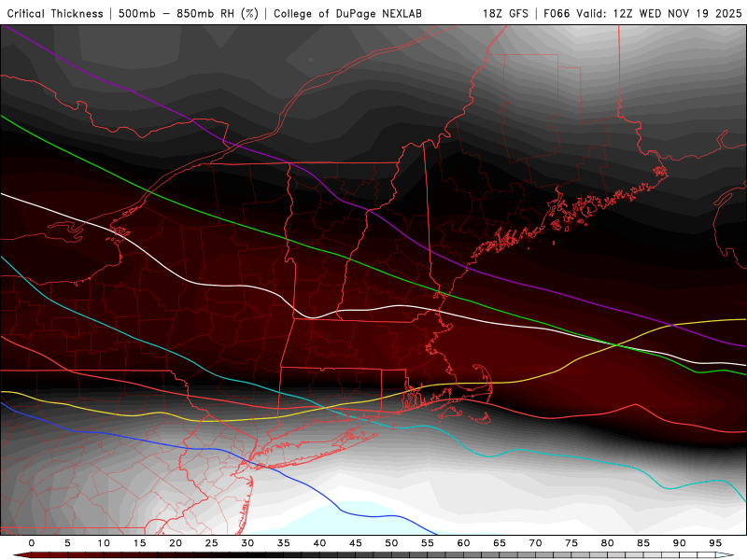Click the "60" colorbar tick label
Viewport: 747px width, 560px height.
[463, 543]
